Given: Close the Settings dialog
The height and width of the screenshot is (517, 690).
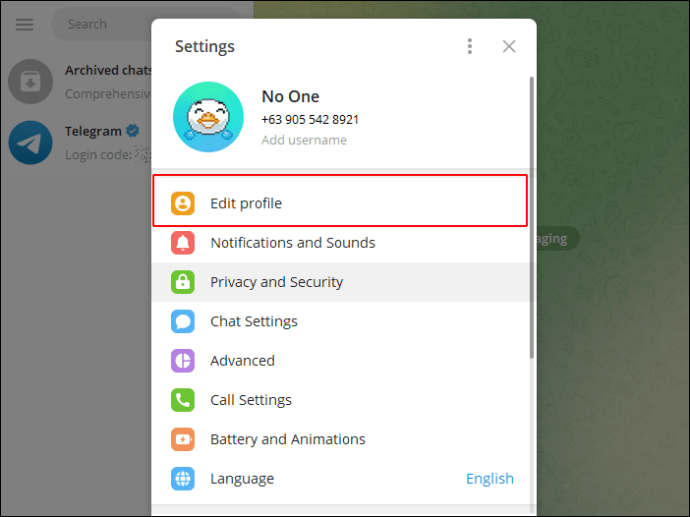Looking at the screenshot, I should (509, 46).
